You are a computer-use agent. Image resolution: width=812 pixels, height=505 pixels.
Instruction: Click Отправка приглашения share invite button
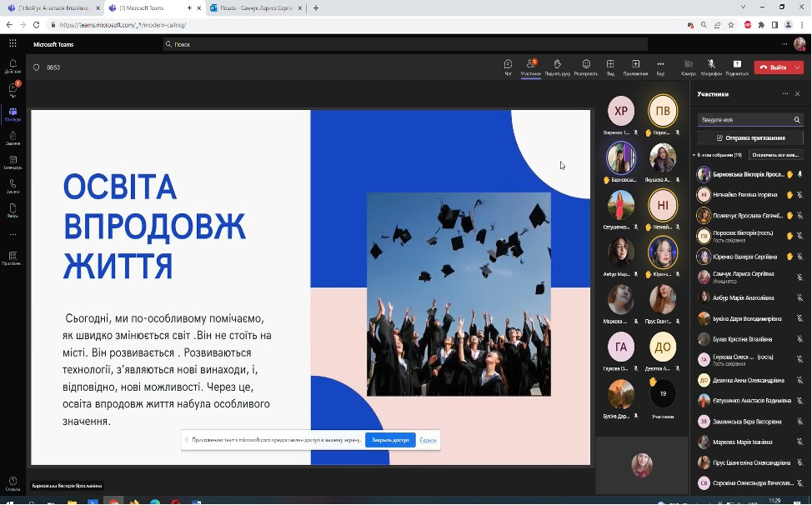[x=749, y=138]
